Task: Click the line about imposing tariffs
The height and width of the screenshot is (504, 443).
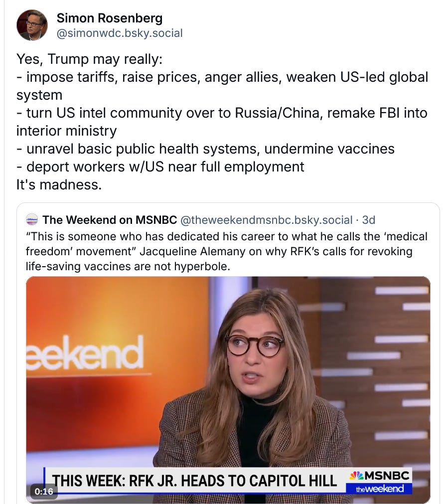Action: tap(222, 86)
